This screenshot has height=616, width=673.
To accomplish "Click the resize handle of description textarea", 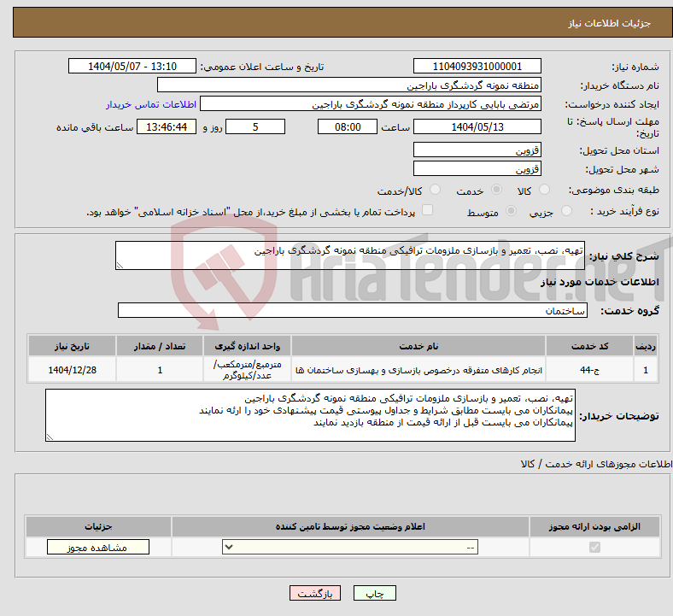I will pos(120,266).
